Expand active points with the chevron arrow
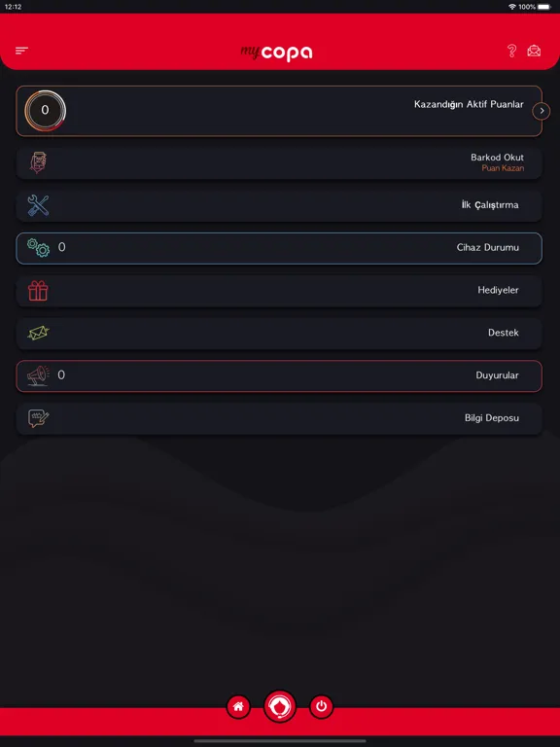Screen dimensions: 560x747 pyautogui.click(x=542, y=111)
